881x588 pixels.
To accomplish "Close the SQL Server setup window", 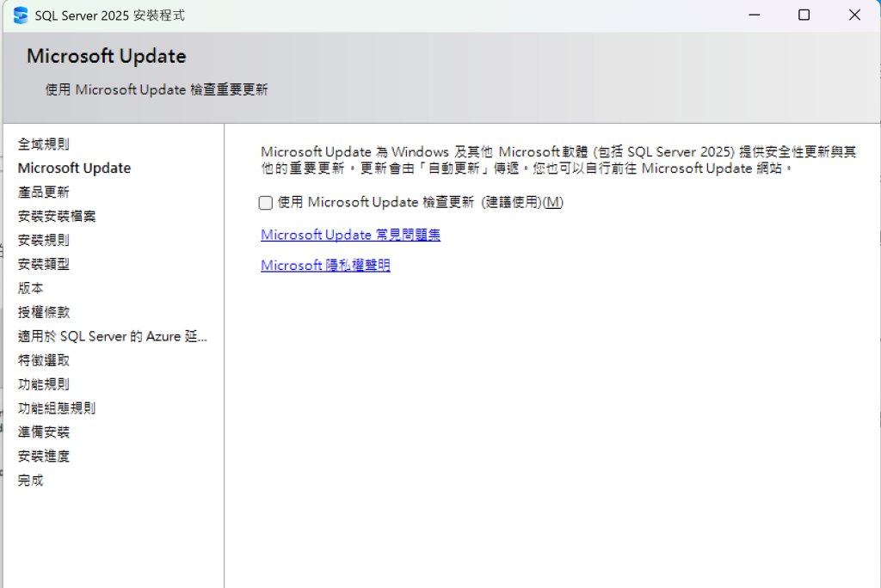I will 854,15.
